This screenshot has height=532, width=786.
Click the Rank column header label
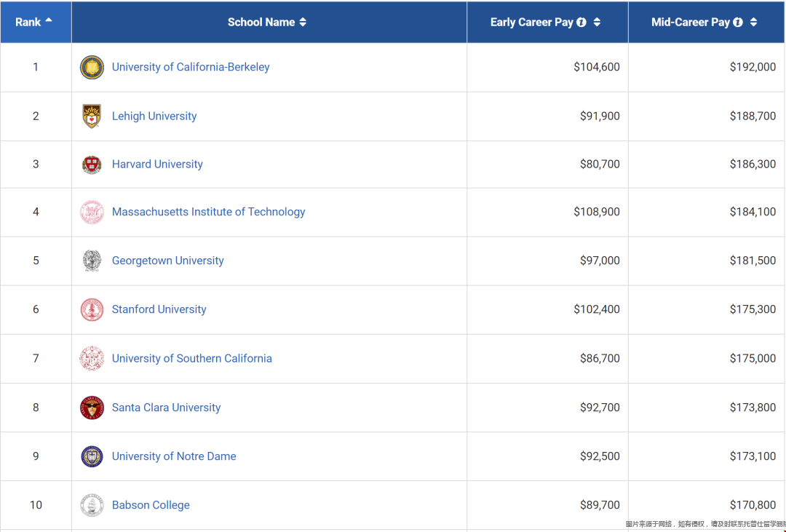click(28, 22)
